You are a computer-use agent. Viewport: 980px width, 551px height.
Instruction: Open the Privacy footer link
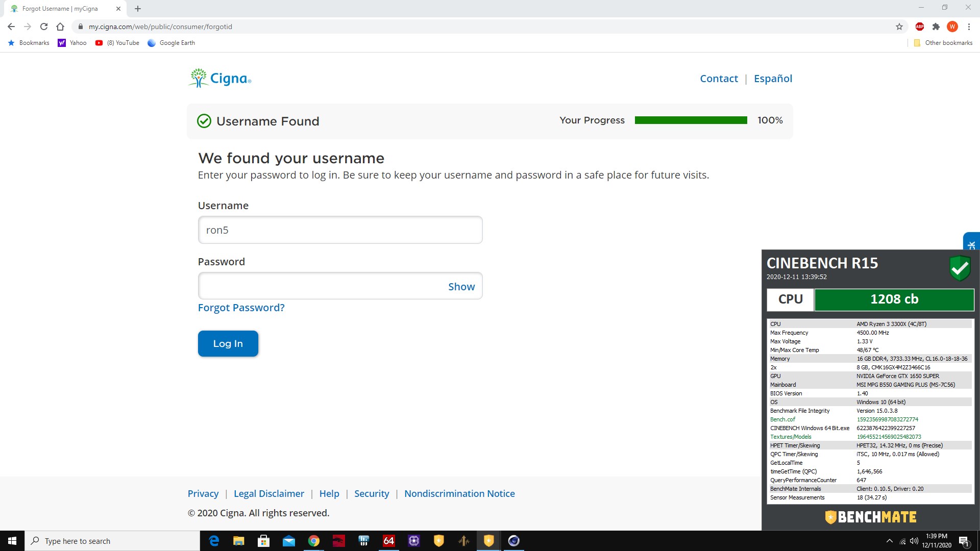click(x=203, y=494)
